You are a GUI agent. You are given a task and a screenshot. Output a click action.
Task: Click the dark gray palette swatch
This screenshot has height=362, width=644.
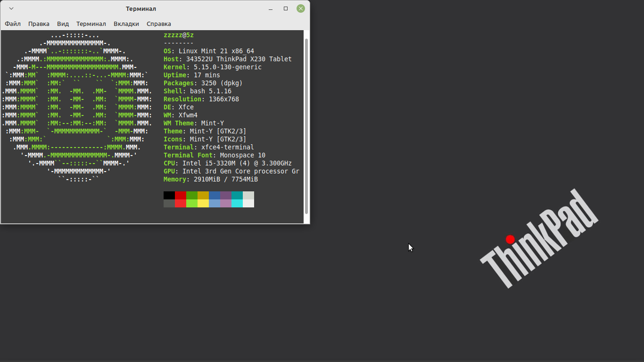point(169,203)
